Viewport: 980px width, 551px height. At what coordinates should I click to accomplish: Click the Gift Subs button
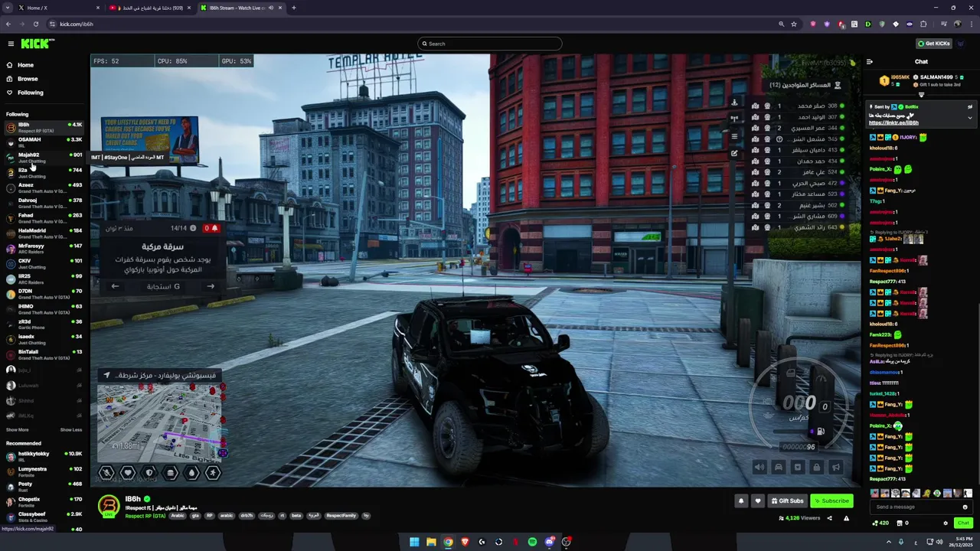pos(787,501)
